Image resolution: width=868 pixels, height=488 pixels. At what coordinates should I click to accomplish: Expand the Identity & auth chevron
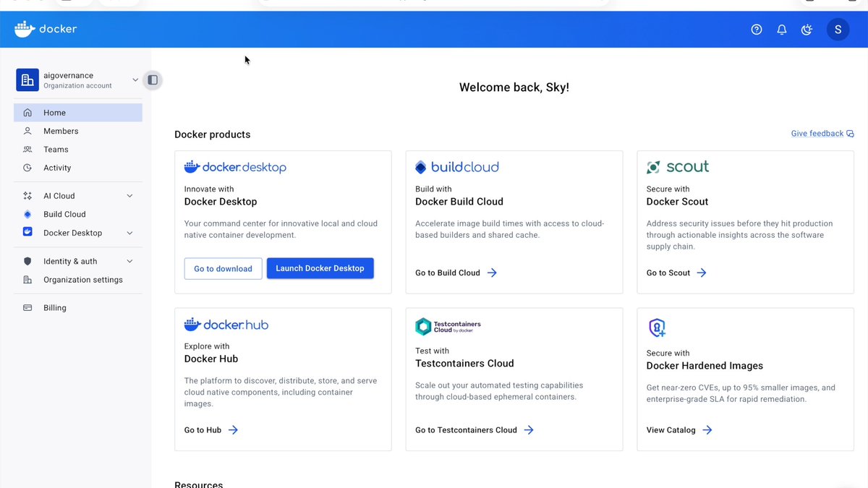(x=129, y=261)
